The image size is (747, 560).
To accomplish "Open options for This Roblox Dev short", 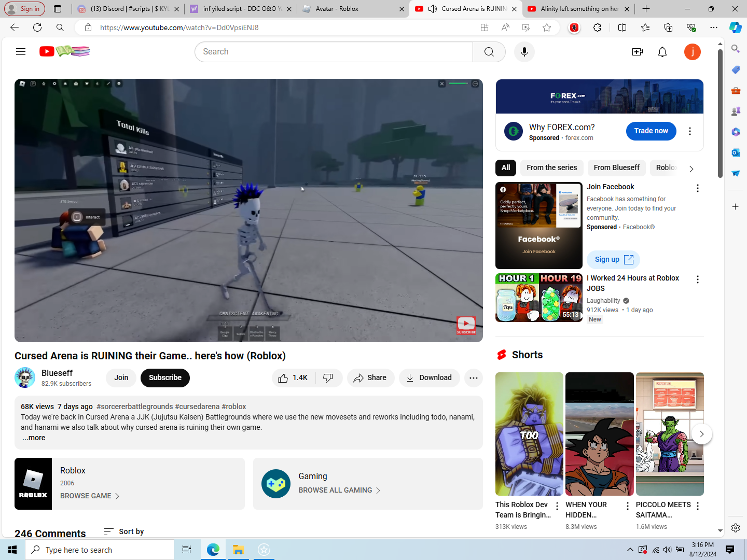I will pos(557,506).
